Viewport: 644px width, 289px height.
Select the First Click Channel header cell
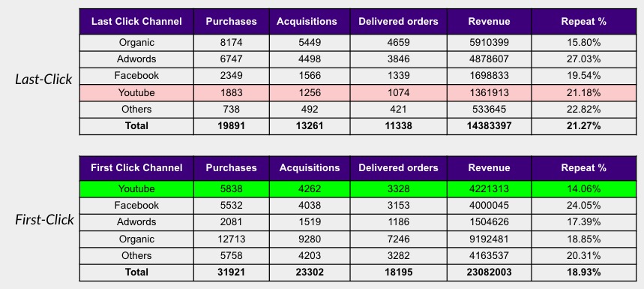136,167
